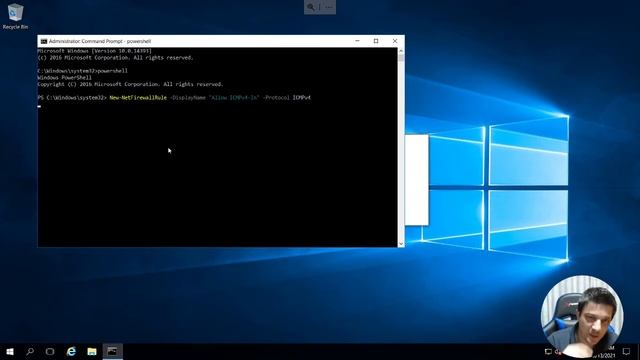Open the Recycle Bin desktop icon
640x360 pixels.
pyautogui.click(x=15, y=16)
